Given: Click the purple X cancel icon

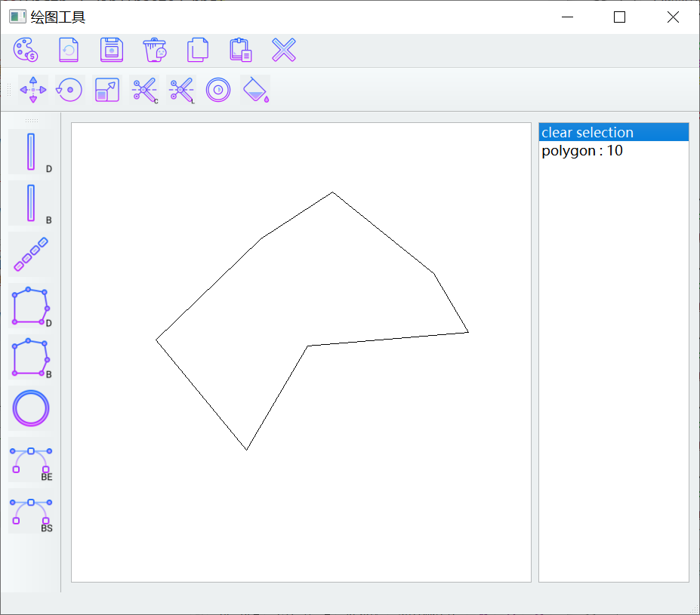Looking at the screenshot, I should click(x=284, y=50).
